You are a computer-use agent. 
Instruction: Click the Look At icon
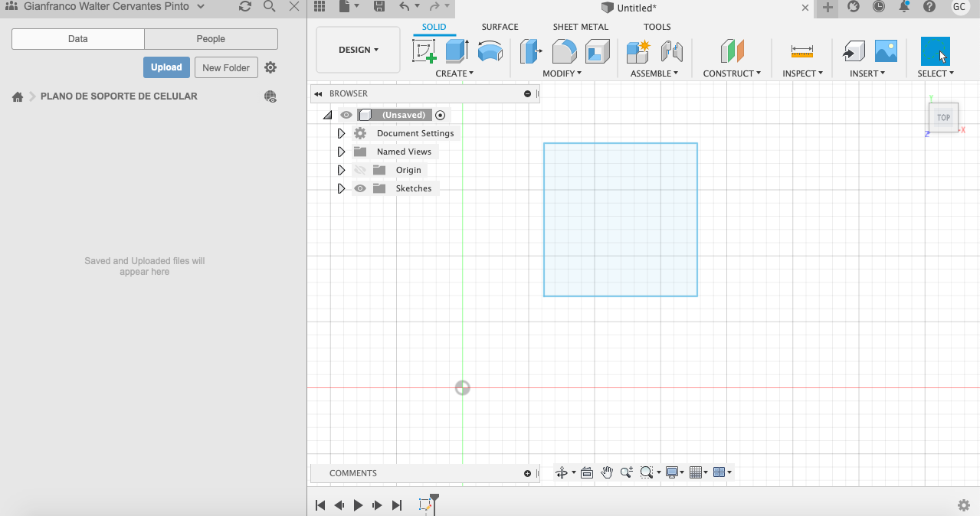click(587, 472)
